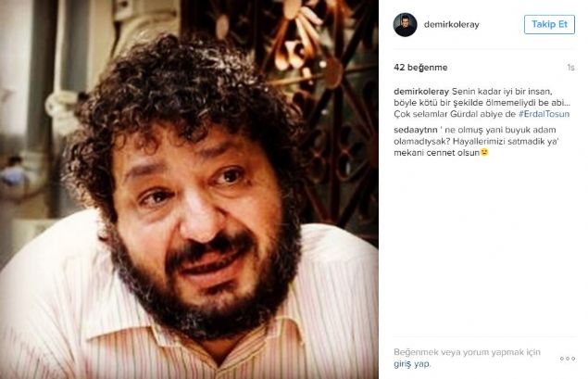
Task: Follow the account with Takip Et
Action: (x=549, y=24)
